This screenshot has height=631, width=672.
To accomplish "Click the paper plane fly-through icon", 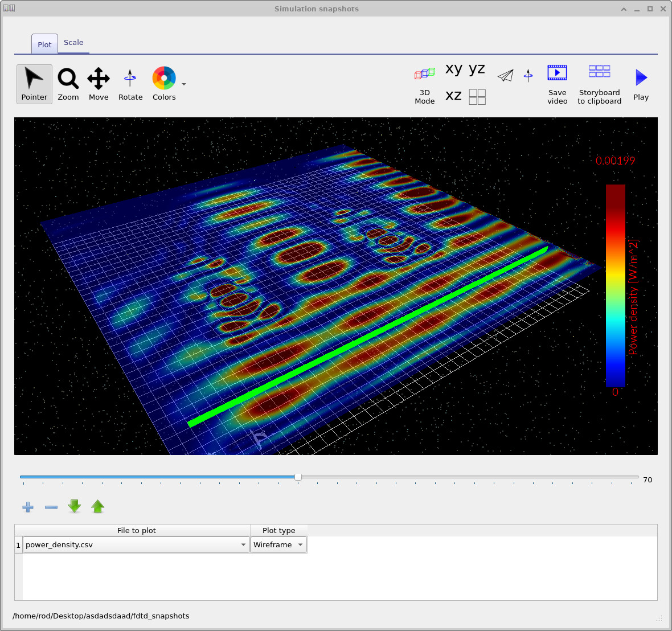I will tap(506, 75).
